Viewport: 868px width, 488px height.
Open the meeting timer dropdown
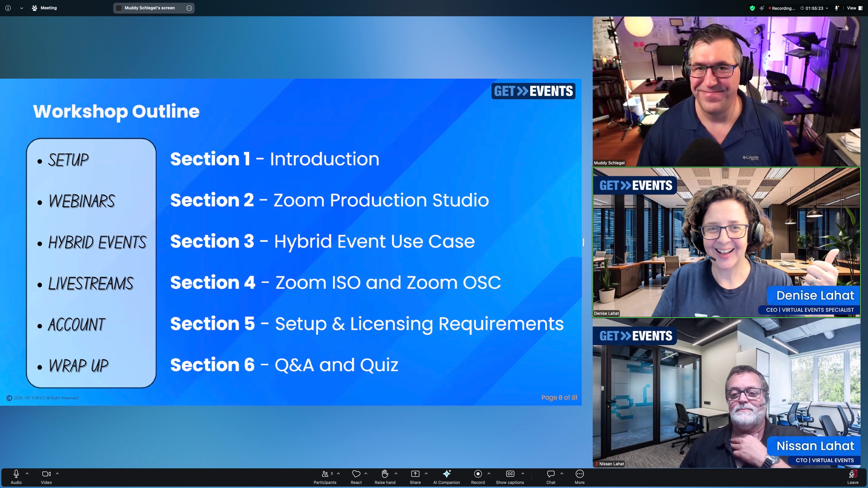coord(827,8)
